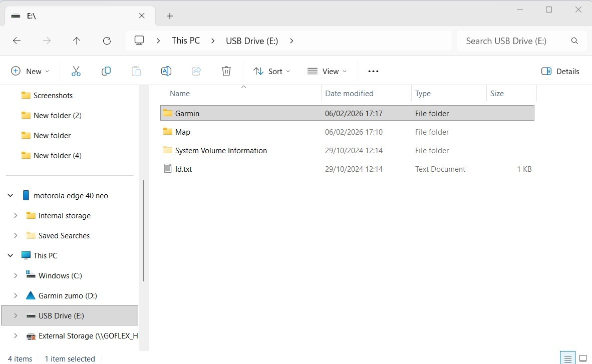
Task: Expand External Storage tree node
Action: (x=16, y=335)
